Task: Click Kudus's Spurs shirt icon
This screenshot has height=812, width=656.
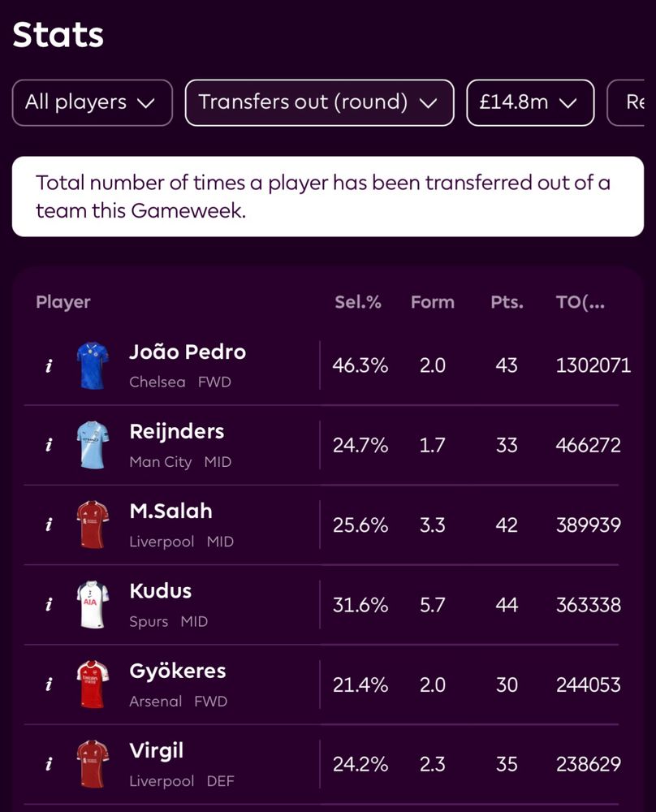Action: (93, 605)
